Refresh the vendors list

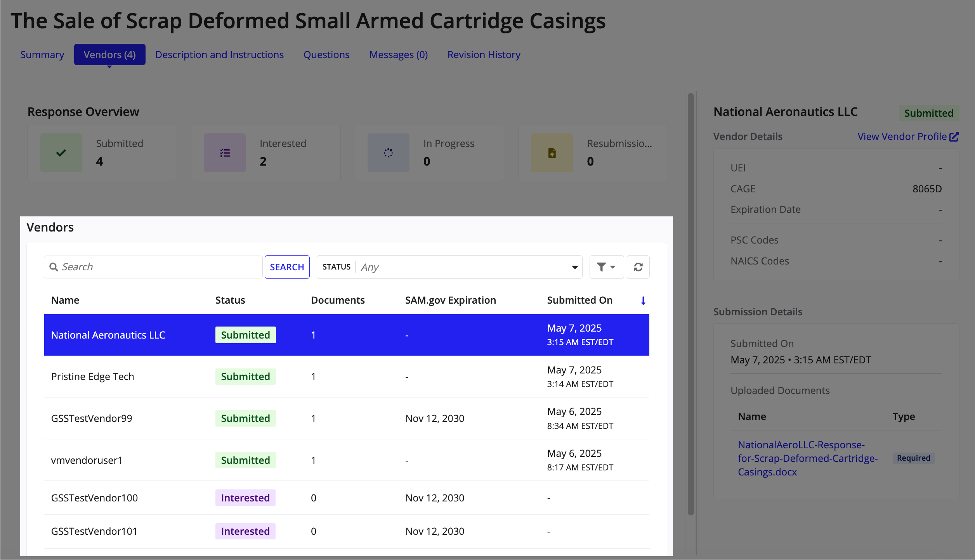click(x=638, y=267)
